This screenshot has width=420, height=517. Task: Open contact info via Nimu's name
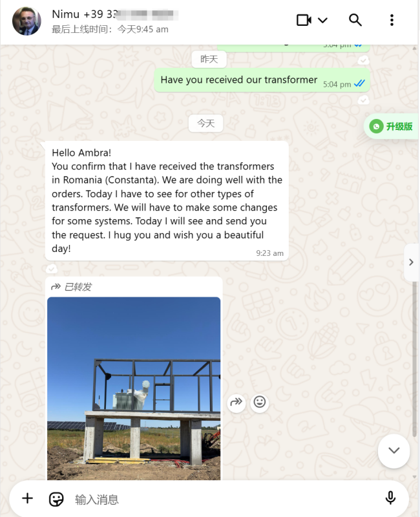coord(66,14)
